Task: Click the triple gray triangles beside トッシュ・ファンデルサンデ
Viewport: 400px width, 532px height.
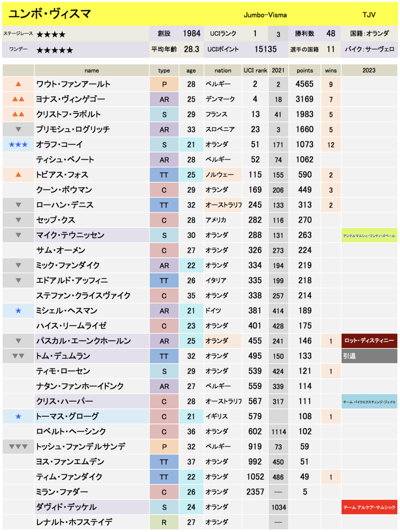Action: pyautogui.click(x=18, y=446)
